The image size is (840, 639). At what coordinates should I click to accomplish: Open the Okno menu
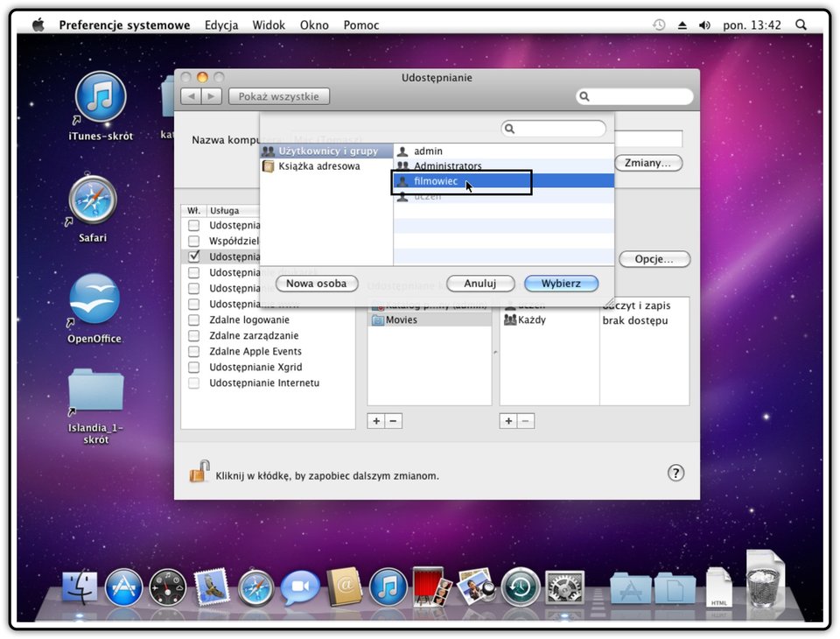click(314, 25)
